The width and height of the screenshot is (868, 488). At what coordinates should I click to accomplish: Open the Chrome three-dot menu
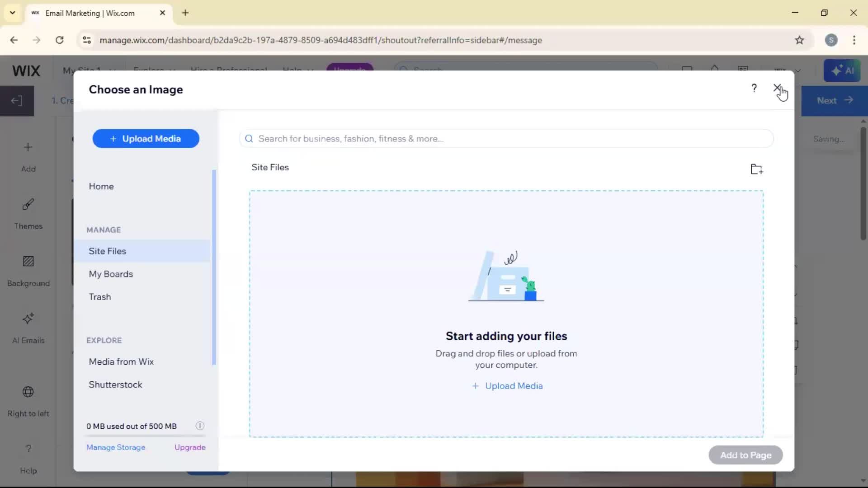[x=854, y=40]
